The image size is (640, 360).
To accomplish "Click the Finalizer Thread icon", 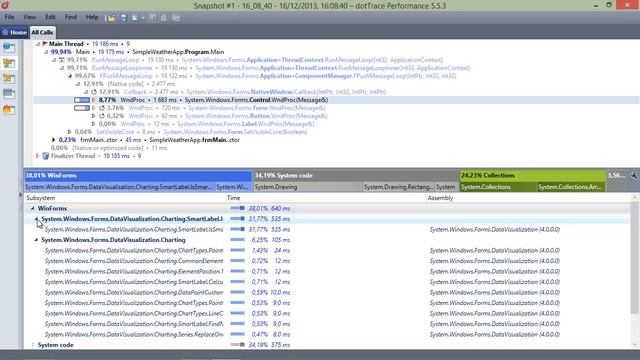I will click(46, 156).
